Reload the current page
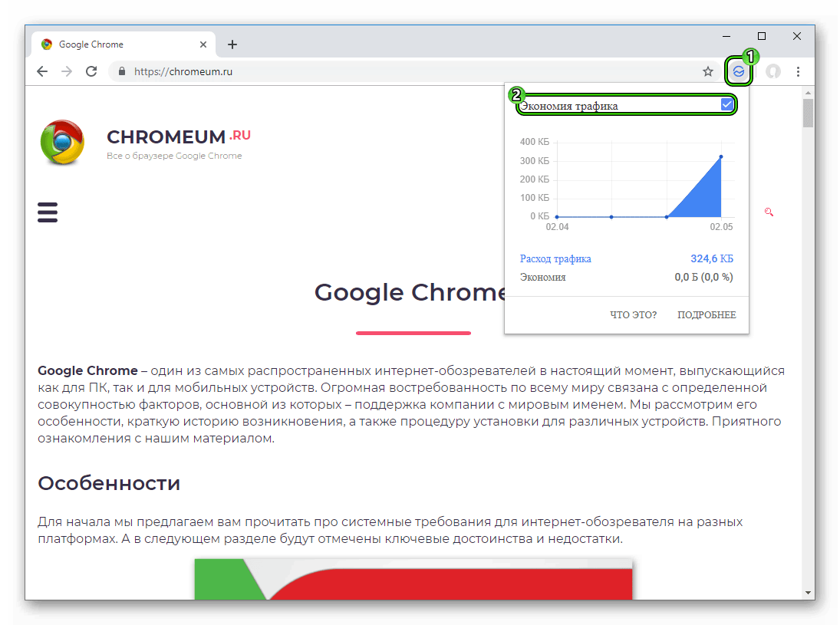The height and width of the screenshot is (625, 840). (x=91, y=71)
